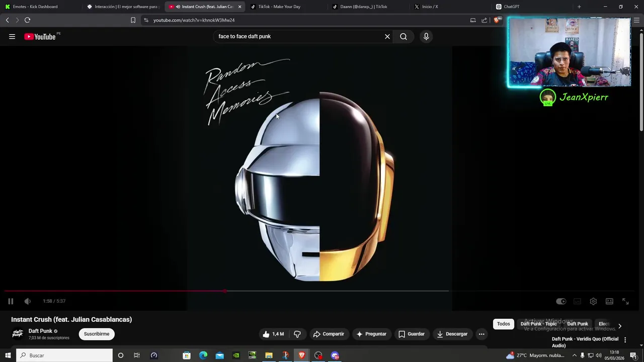The height and width of the screenshot is (362, 644).
Task: Open notification center in taskbar
Action: coord(633,355)
